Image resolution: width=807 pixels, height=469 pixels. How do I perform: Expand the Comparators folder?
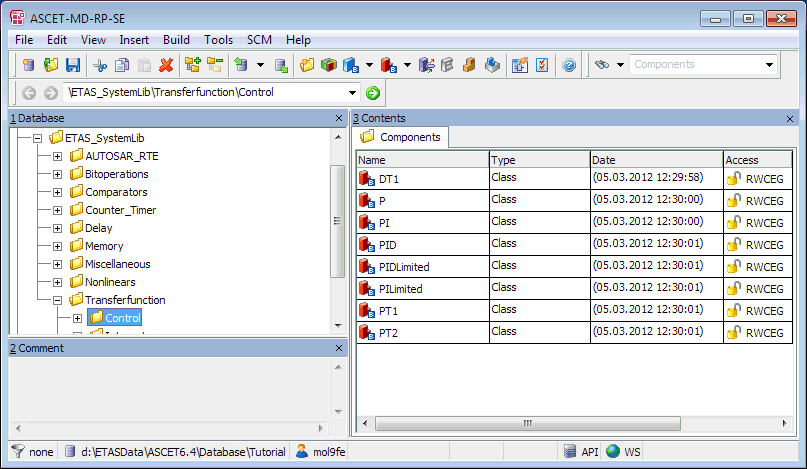coord(57,193)
